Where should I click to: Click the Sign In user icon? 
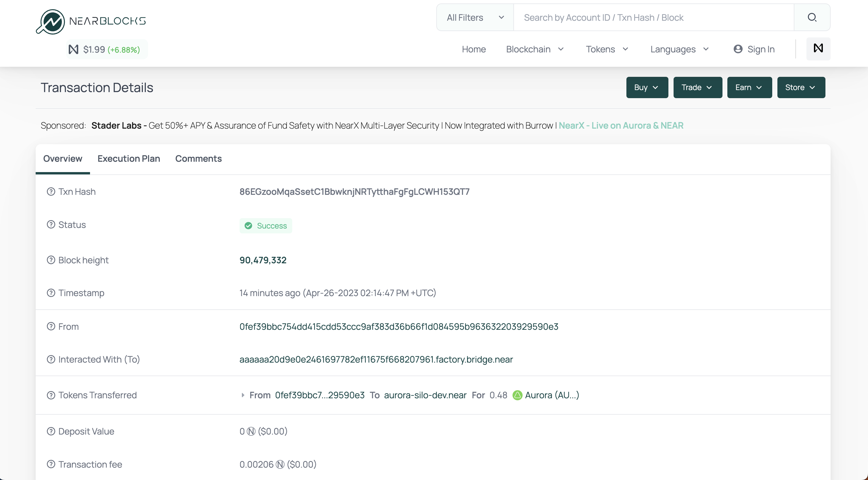[738, 49]
